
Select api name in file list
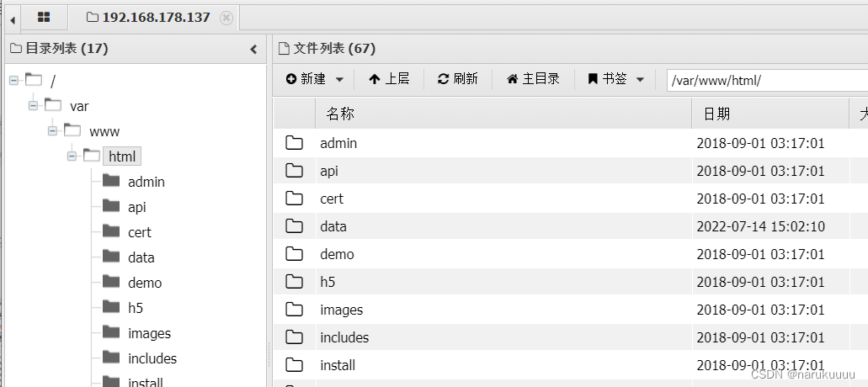329,172
